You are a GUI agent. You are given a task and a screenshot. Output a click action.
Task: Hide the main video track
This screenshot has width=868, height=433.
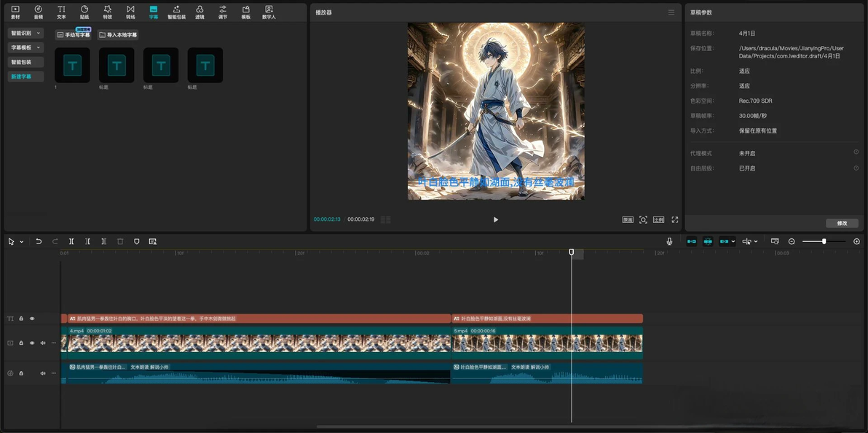[32, 343]
